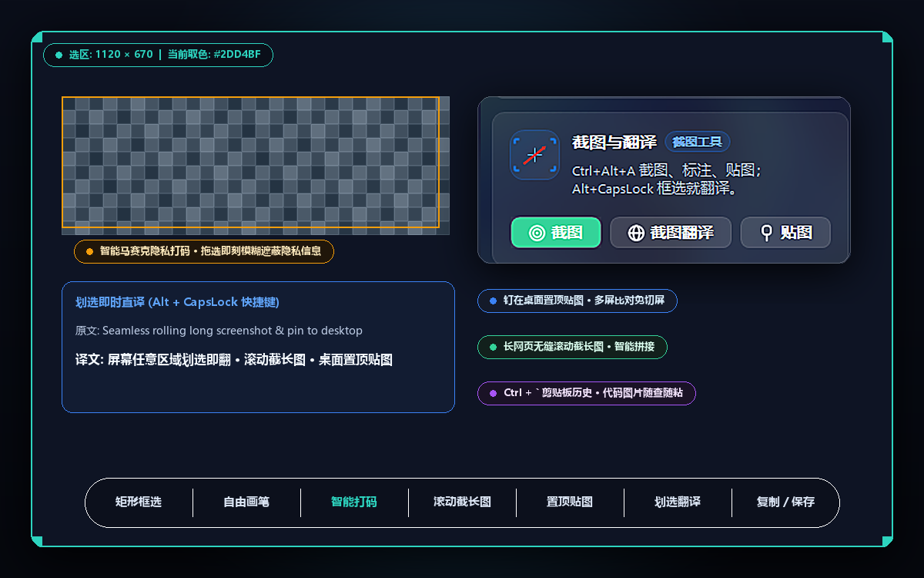Select 矩形框选 in bottom toolbar

coord(139,502)
